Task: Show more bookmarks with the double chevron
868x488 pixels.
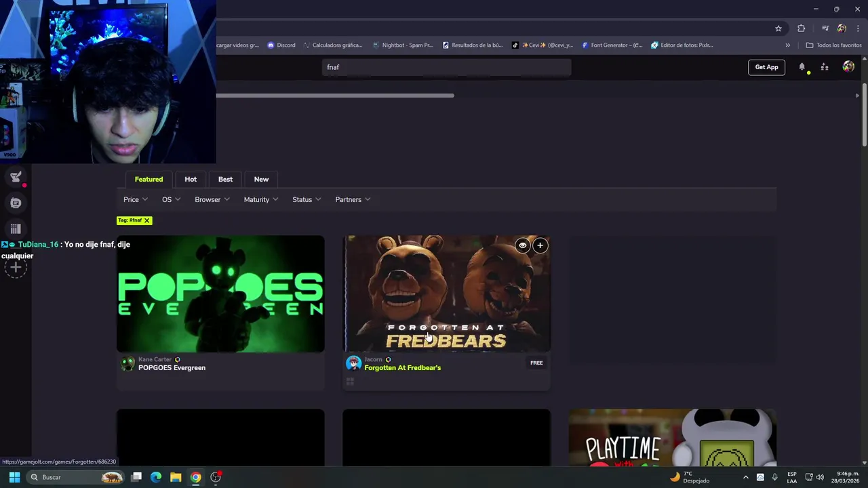Action: pyautogui.click(x=788, y=45)
